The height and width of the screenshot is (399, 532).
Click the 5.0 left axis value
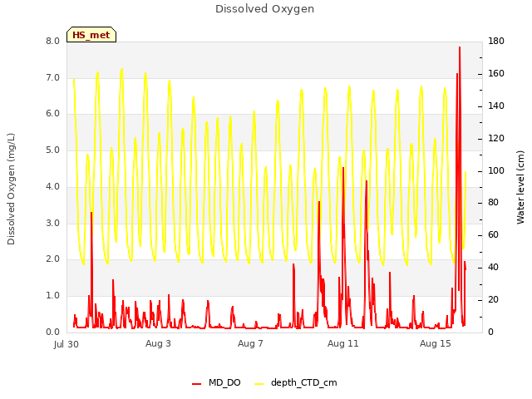click(x=52, y=150)
